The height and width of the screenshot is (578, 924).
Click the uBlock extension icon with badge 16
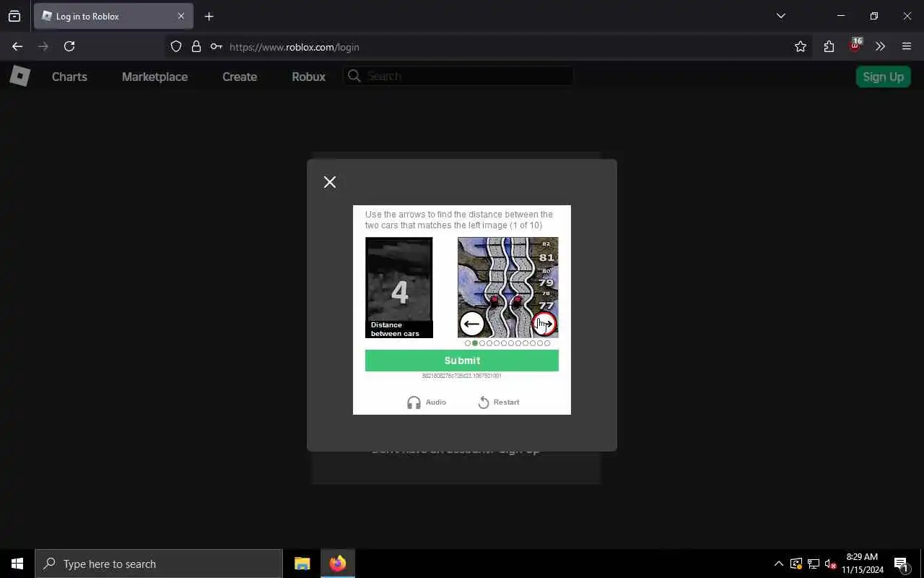(x=855, y=46)
